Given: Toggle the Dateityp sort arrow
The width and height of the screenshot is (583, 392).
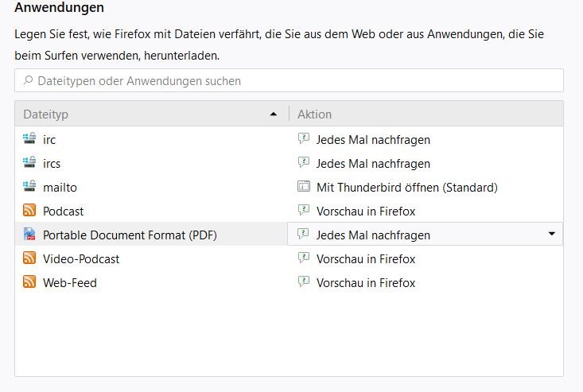Looking at the screenshot, I should point(274,114).
